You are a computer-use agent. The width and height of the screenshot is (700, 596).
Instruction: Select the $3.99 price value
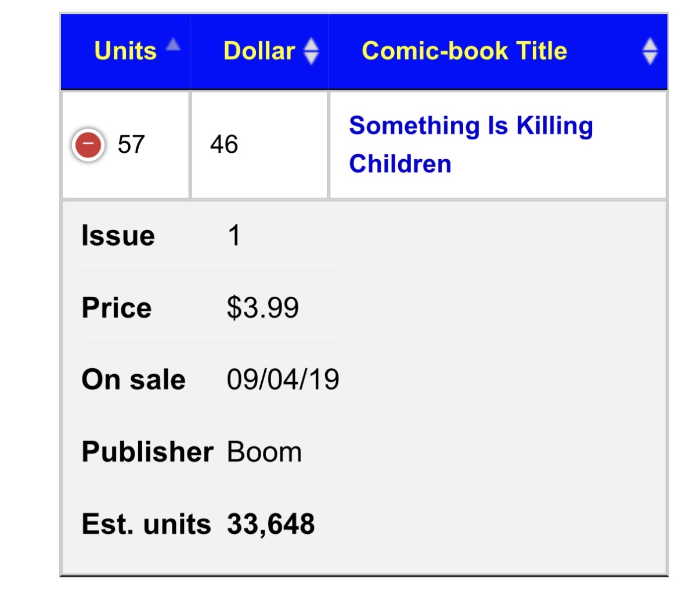tap(262, 308)
